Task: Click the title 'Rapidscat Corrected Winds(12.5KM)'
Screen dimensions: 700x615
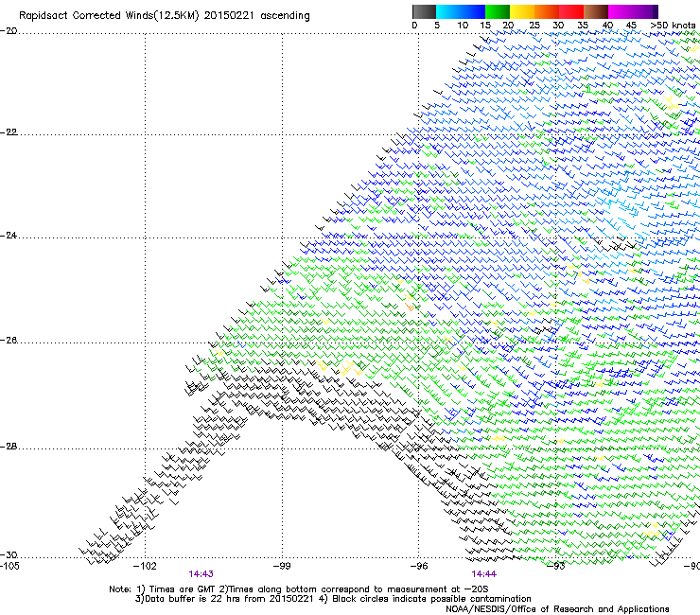Action: point(109,16)
